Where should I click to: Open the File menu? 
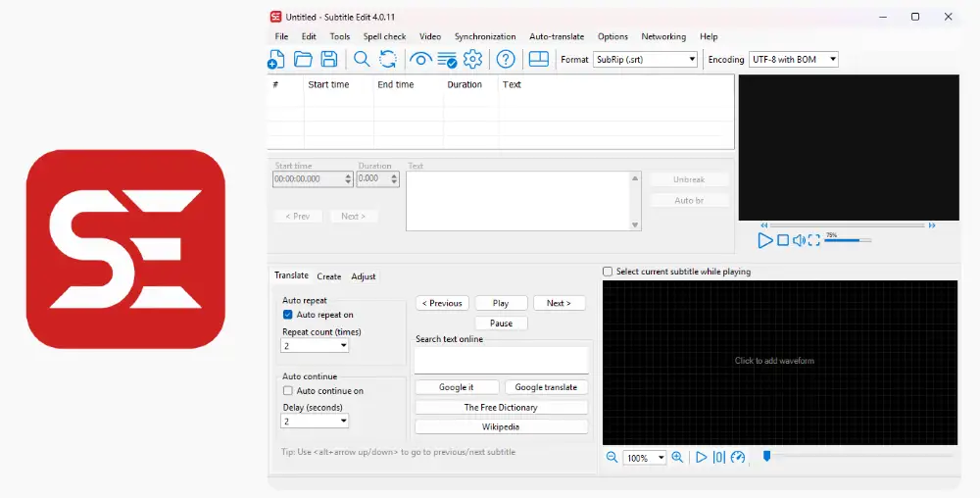coord(281,37)
